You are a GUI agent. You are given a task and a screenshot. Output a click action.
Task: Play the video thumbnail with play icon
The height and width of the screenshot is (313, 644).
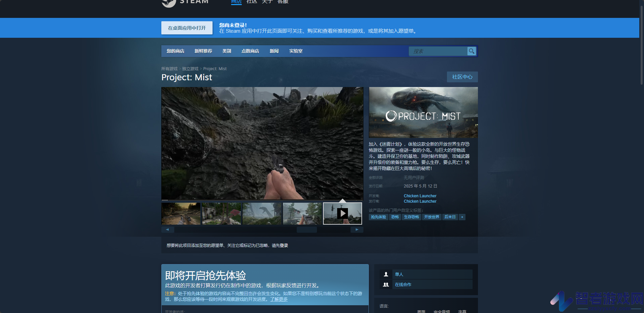tap(343, 214)
